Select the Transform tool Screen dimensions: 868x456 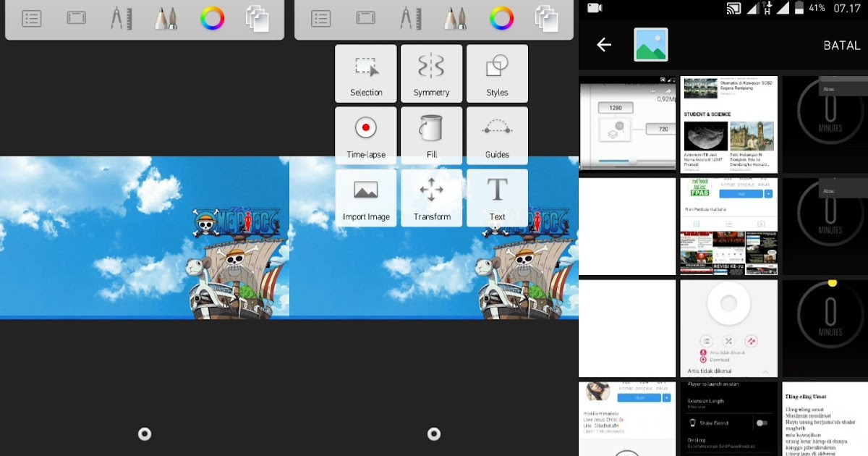(432, 198)
